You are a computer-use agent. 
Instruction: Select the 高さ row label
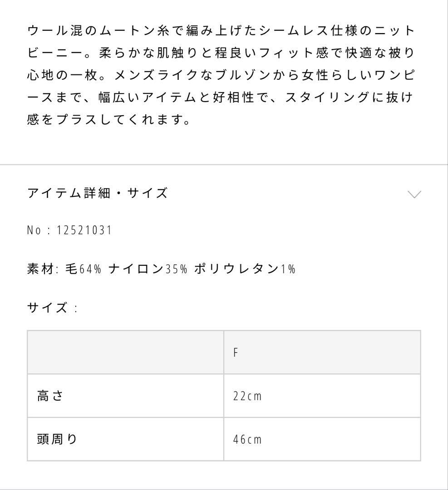50,396
